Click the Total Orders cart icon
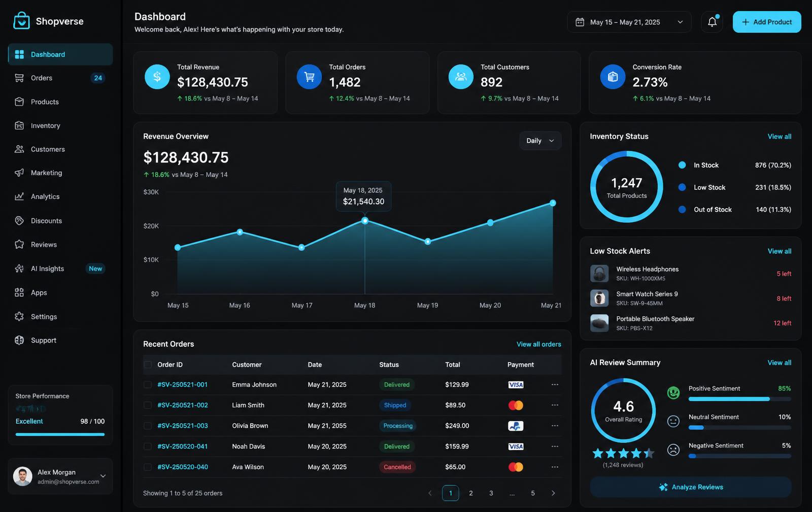 tap(309, 77)
